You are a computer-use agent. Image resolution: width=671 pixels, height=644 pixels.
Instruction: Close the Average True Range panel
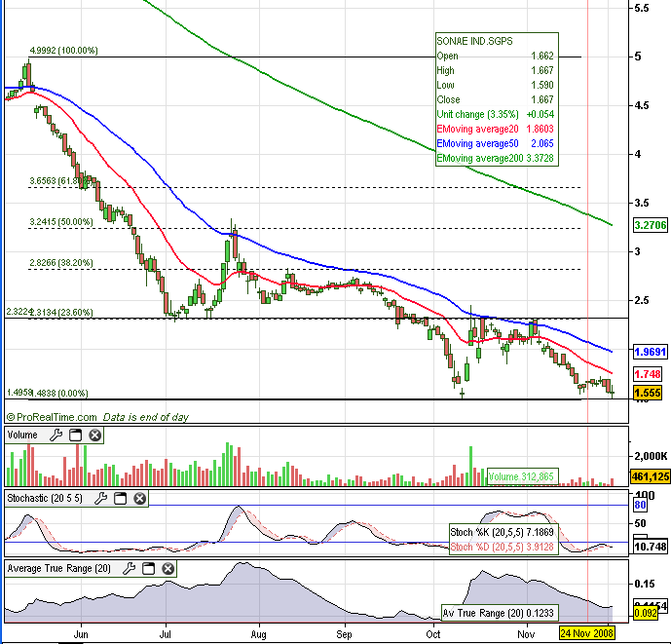(x=168, y=569)
